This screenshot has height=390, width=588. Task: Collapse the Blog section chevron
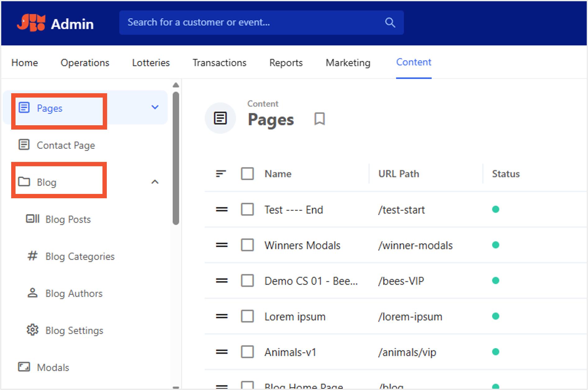(x=155, y=182)
